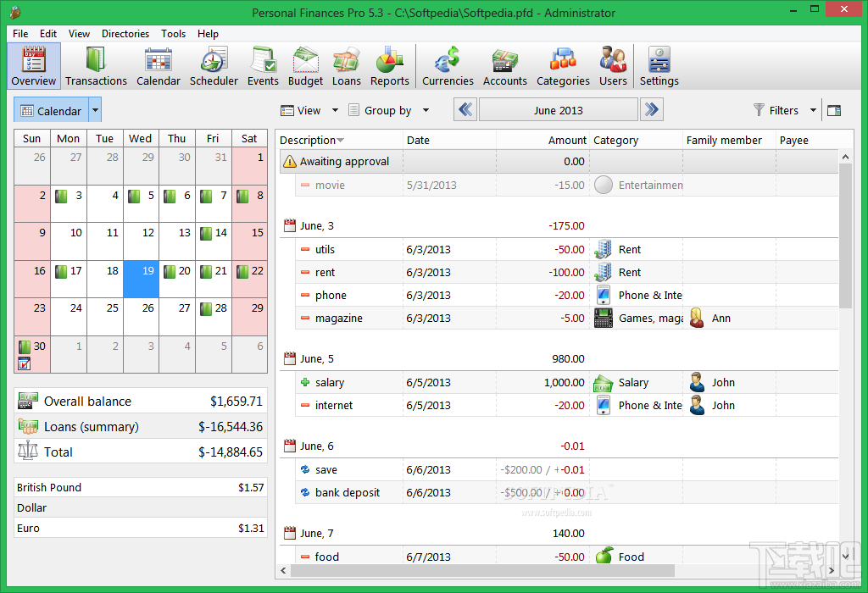Click the vertical scrollbar down arrow
The width and height of the screenshot is (868, 593).
tap(845, 557)
